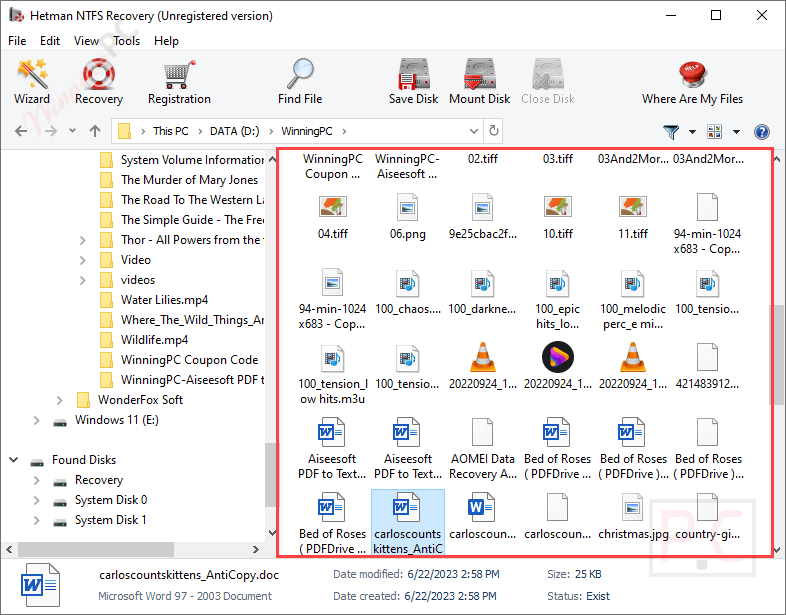Select Recovery under Found Disks
The image size is (786, 615).
pyautogui.click(x=99, y=480)
